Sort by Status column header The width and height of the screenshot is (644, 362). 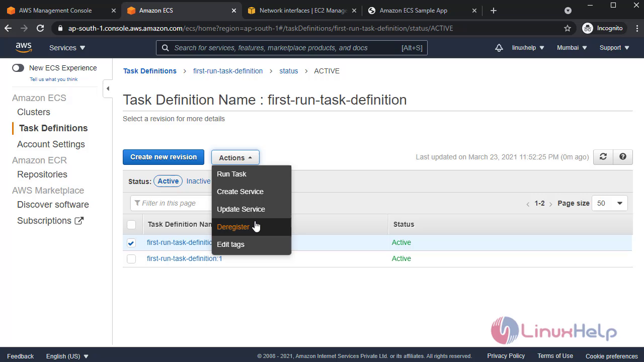tap(404, 224)
